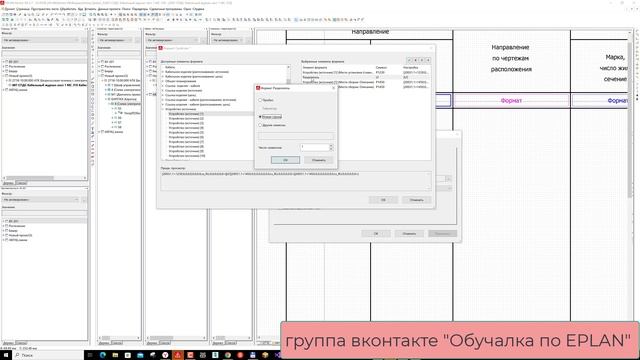The width and height of the screenshot is (640, 360).
Task: Open Microsoft Edge from the taskbar
Action: [102, 355]
